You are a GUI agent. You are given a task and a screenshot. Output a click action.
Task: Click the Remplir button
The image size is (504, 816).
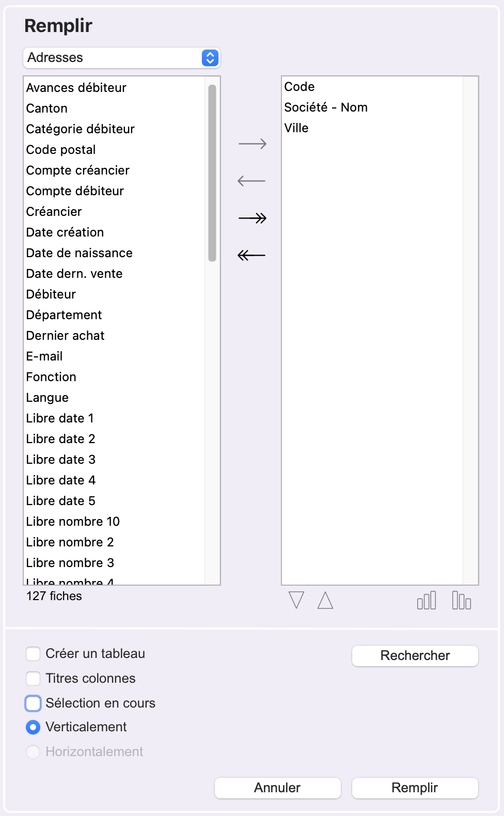click(x=415, y=788)
